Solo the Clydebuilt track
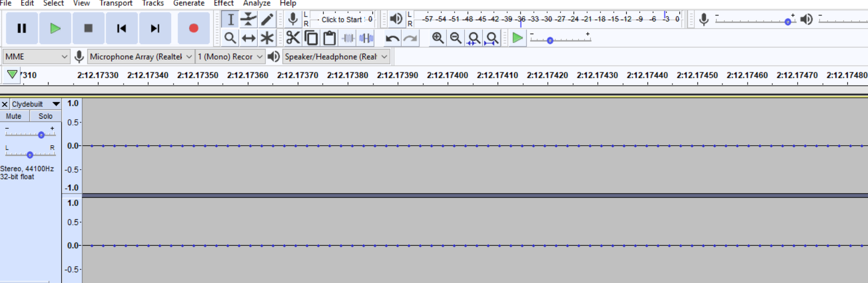Screen dimensions: 868x283 [x=45, y=116]
